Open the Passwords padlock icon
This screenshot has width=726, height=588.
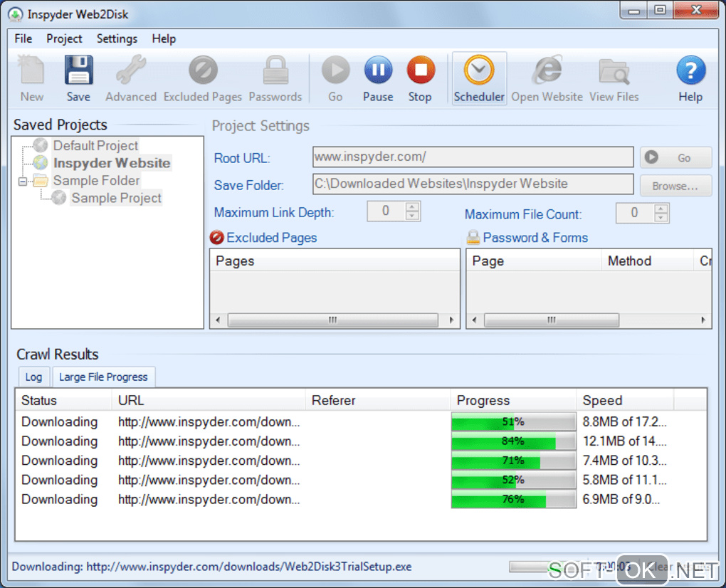(275, 70)
